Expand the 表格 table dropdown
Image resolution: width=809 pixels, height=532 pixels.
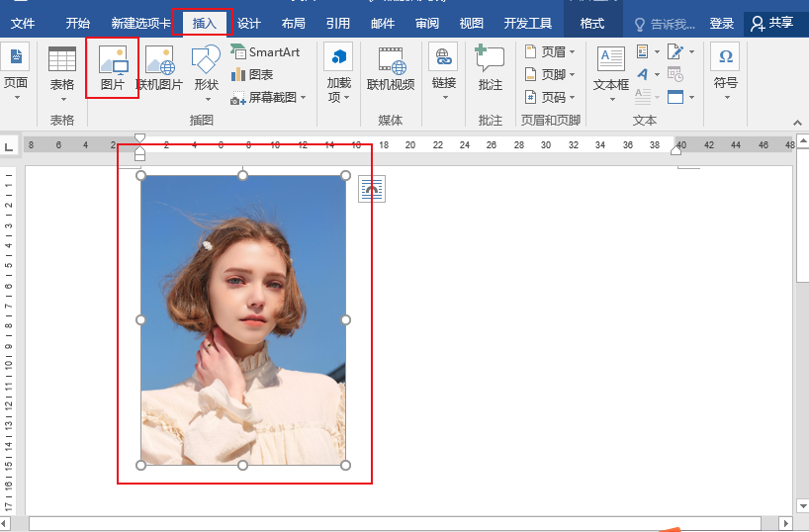[x=62, y=75]
